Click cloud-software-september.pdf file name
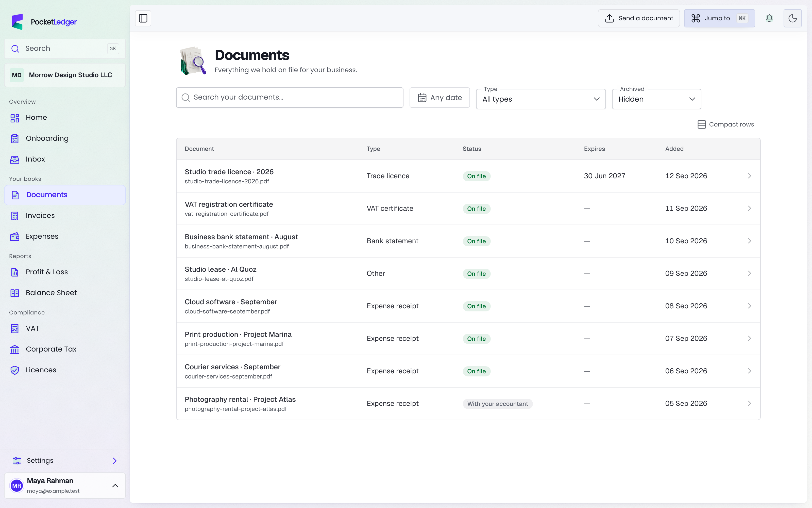This screenshot has height=508, width=812. click(227, 311)
